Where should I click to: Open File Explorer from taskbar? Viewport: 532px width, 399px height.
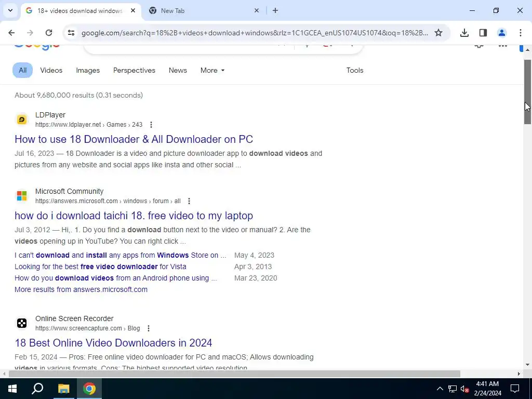tap(63, 389)
